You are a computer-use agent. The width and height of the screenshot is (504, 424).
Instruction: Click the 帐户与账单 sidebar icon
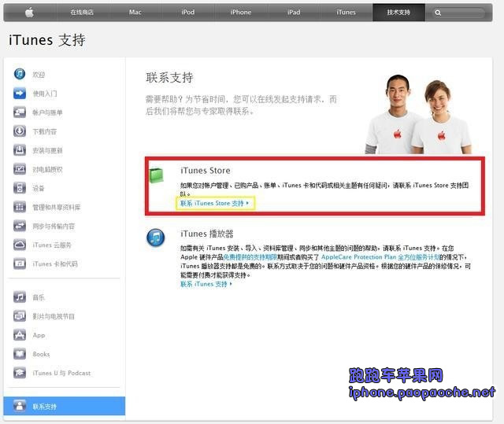(x=20, y=112)
